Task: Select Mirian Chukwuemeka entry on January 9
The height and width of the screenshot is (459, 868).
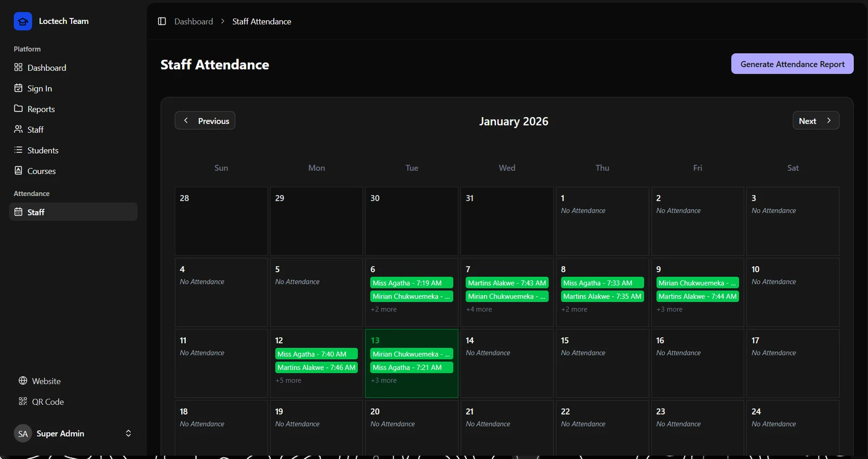Action: pos(698,283)
